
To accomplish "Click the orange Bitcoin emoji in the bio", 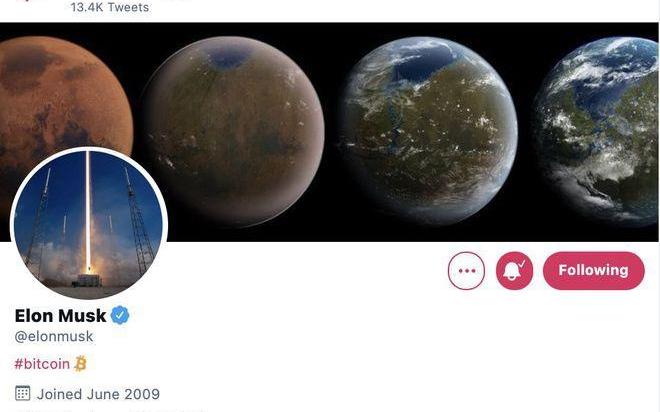I will [x=80, y=364].
